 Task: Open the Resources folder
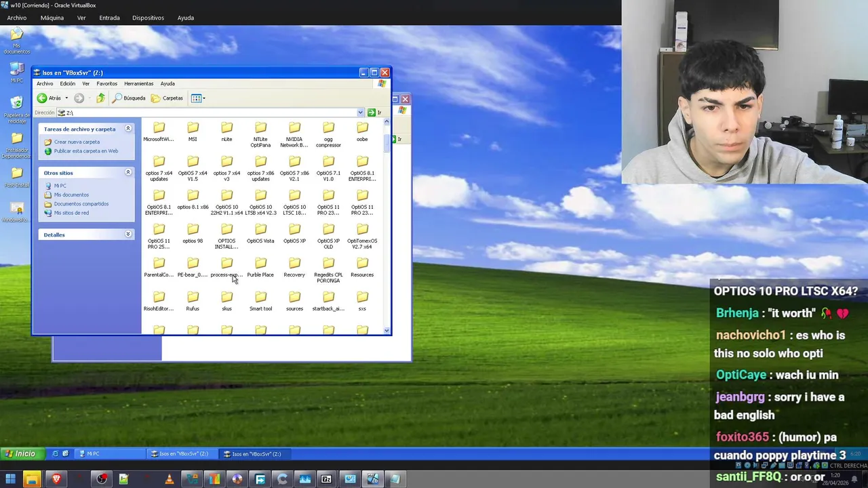(362, 267)
